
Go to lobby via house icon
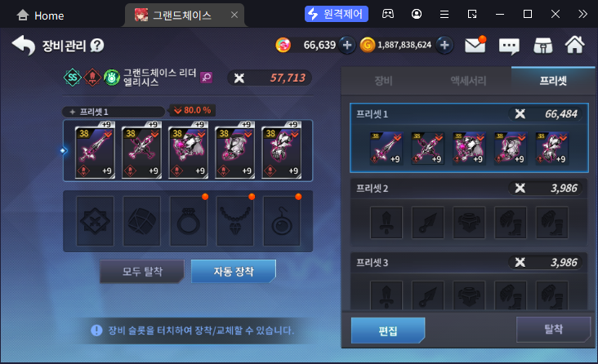pos(575,45)
